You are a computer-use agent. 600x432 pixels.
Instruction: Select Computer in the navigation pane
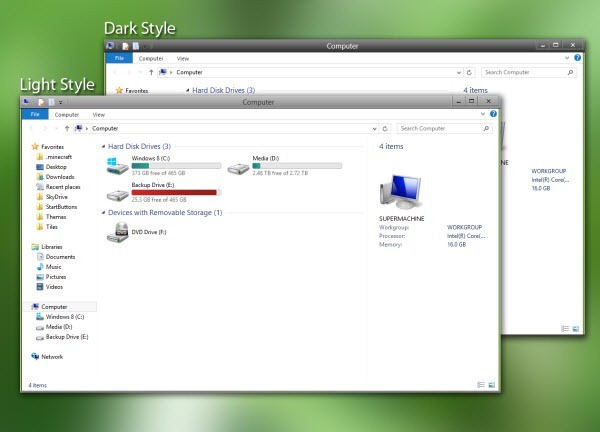point(60,306)
